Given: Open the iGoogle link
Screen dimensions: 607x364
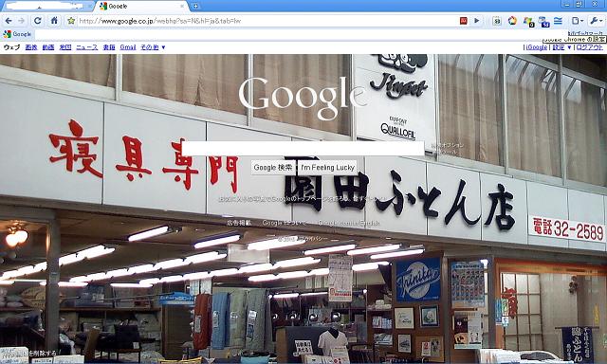Looking at the screenshot, I should 537,47.
